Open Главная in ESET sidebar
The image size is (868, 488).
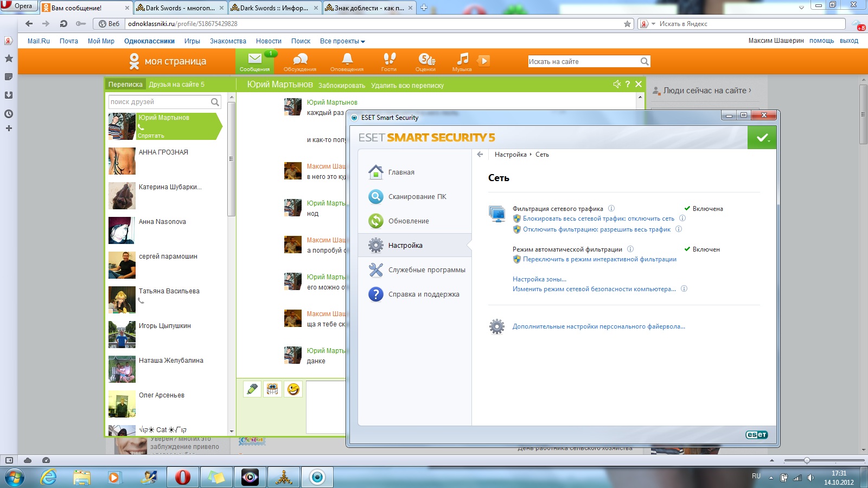point(415,172)
